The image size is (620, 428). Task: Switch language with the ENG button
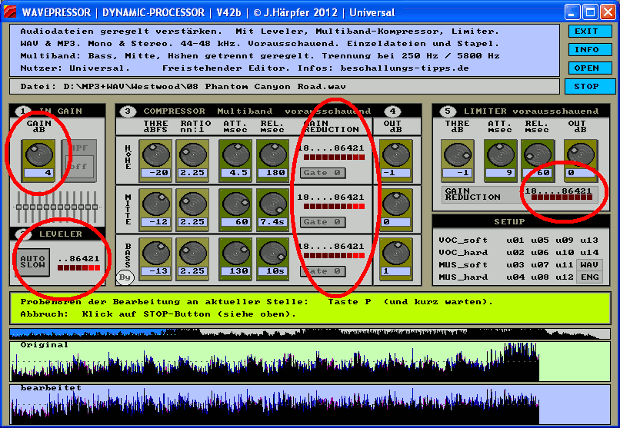pyautogui.click(x=589, y=277)
